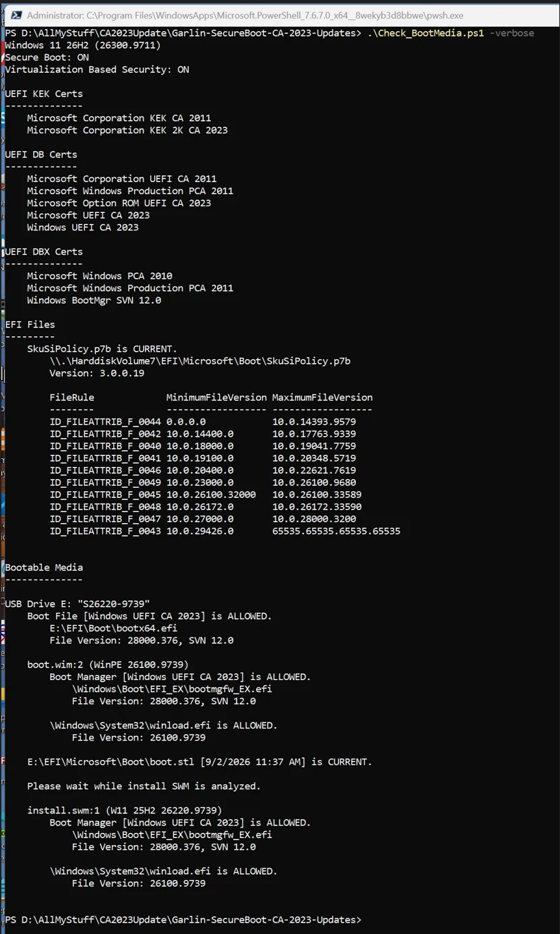The image size is (560, 934).
Task: Click the MinimumFileVersion column header
Action: 216,398
